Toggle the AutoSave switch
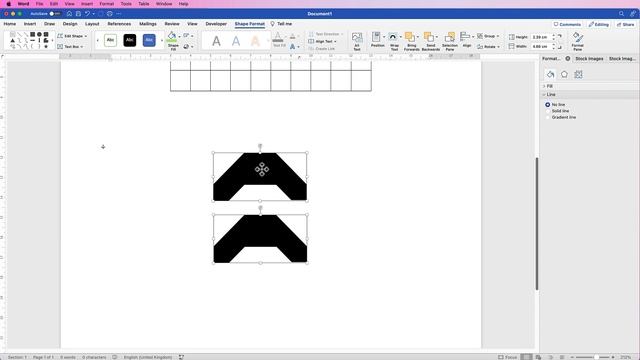The image size is (640, 360). pyautogui.click(x=55, y=13)
